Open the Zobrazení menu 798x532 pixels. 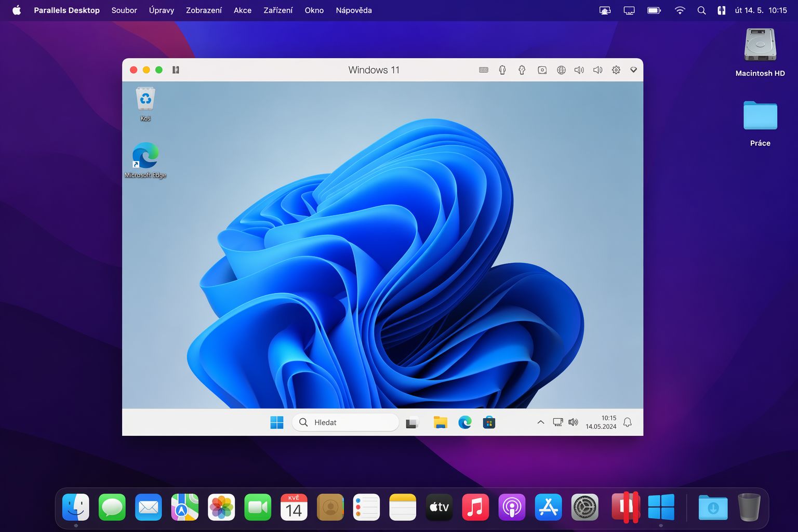click(x=204, y=10)
